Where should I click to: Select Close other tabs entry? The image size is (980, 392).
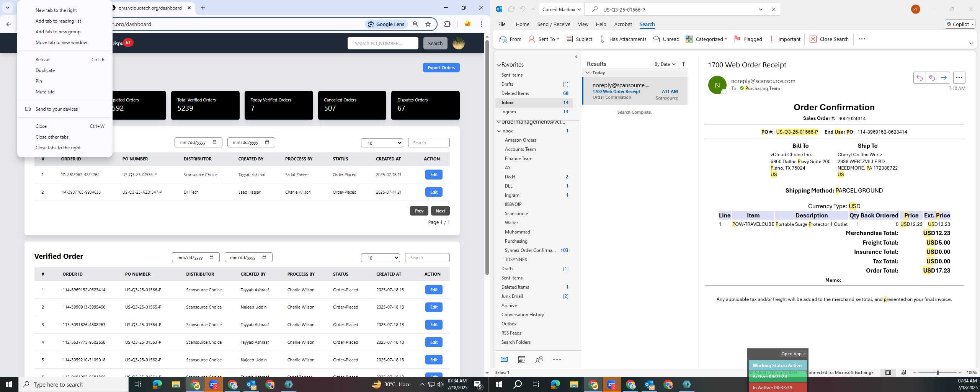coord(65,137)
